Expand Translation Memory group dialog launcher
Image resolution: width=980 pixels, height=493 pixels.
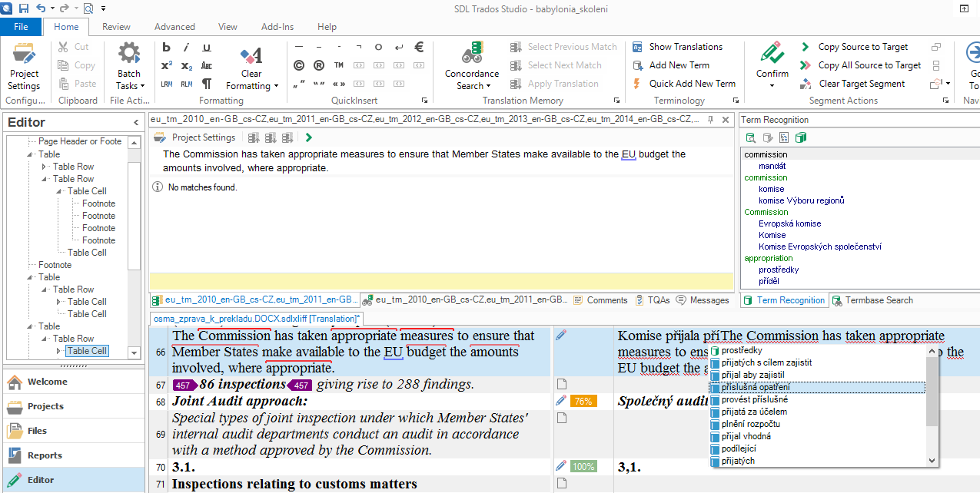pos(616,101)
